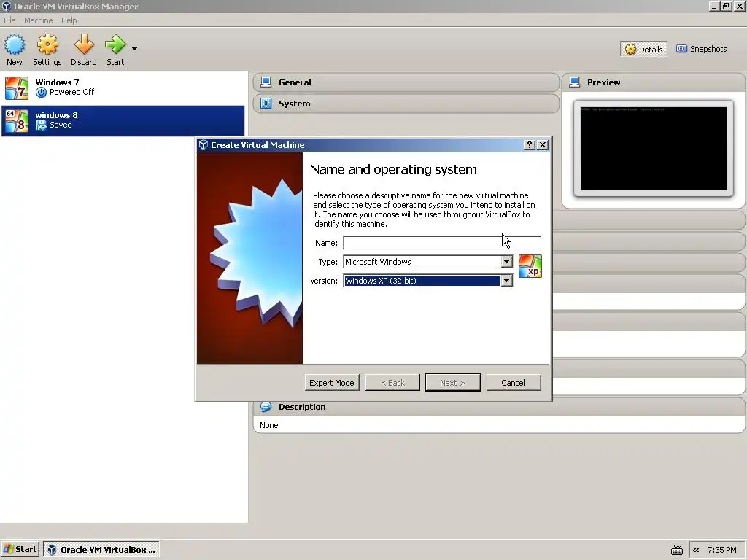The width and height of the screenshot is (747, 560).
Task: Click the Description section header
Action: 500,407
